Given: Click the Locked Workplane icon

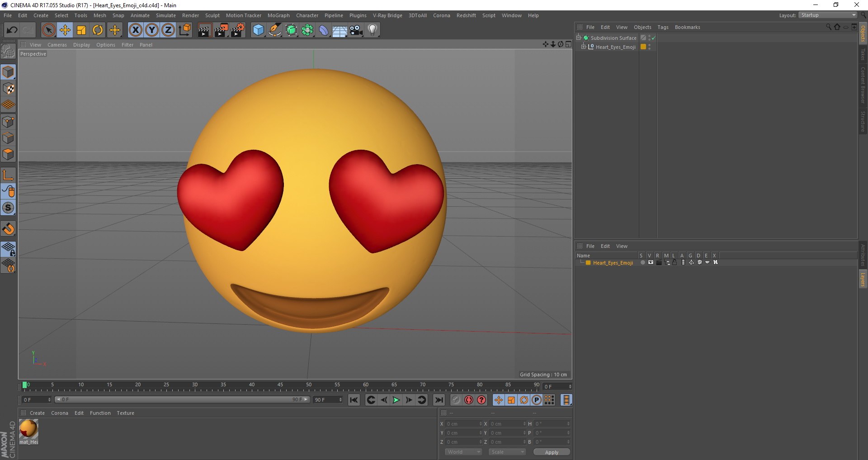Looking at the screenshot, I should [x=8, y=249].
